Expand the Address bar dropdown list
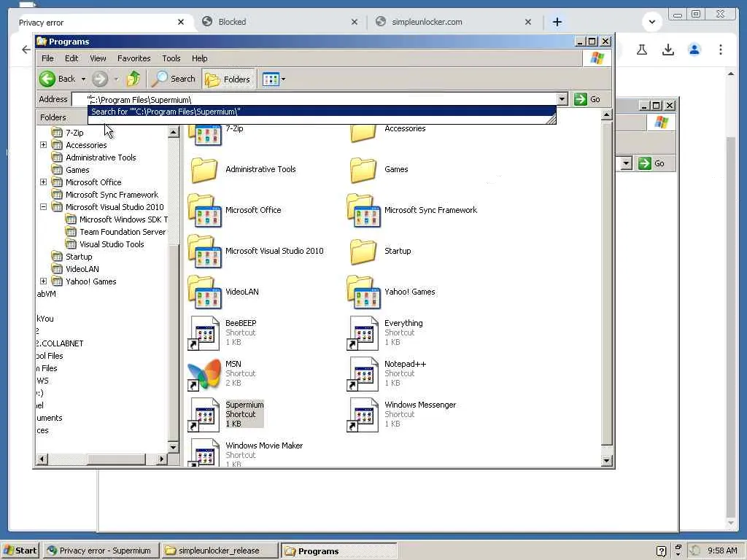 coord(562,99)
